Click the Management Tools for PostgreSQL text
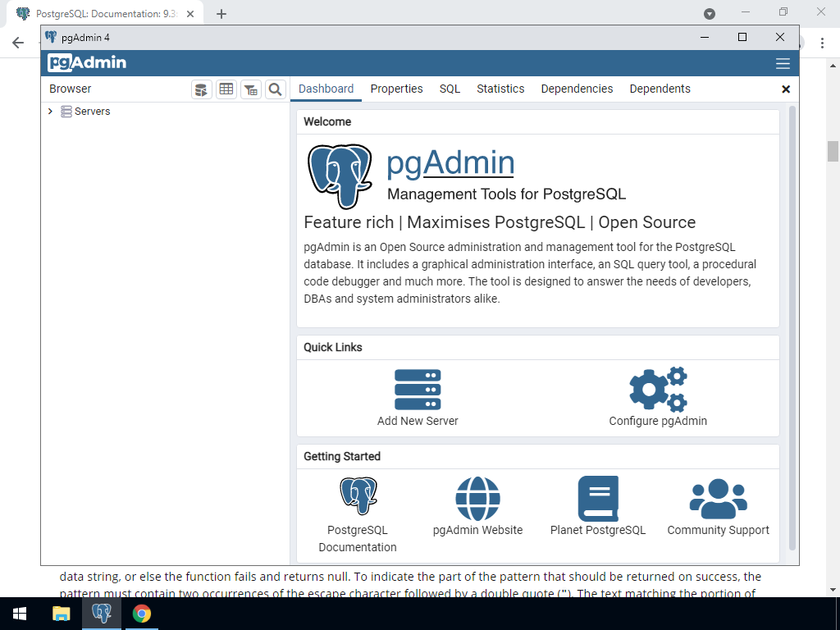This screenshot has height=630, width=840. 506,194
